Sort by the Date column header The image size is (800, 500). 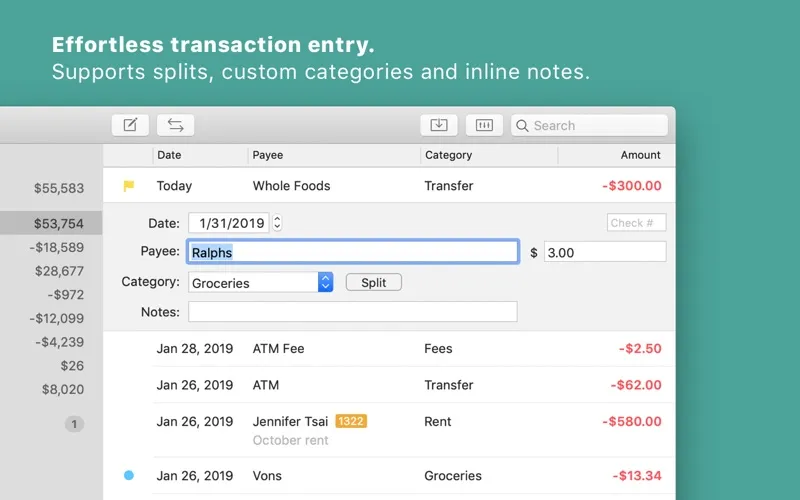point(170,155)
